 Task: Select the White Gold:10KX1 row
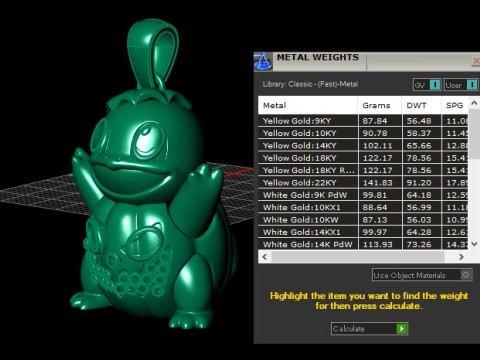pos(363,207)
